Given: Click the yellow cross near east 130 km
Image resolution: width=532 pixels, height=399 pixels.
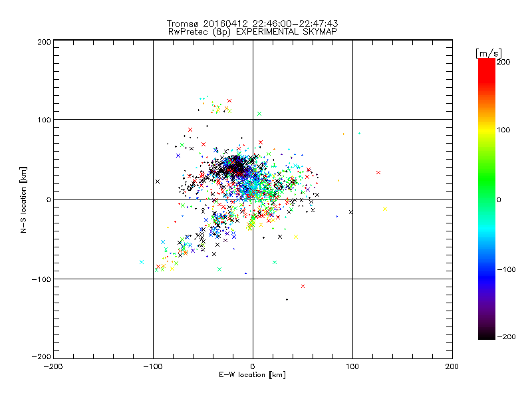Looking at the screenshot, I should pyautogui.click(x=385, y=209).
